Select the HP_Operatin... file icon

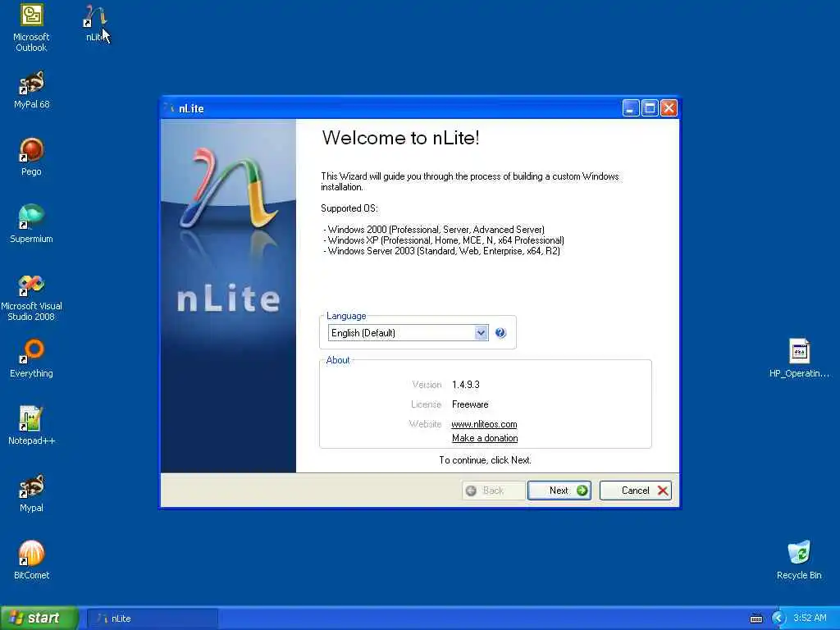click(799, 358)
